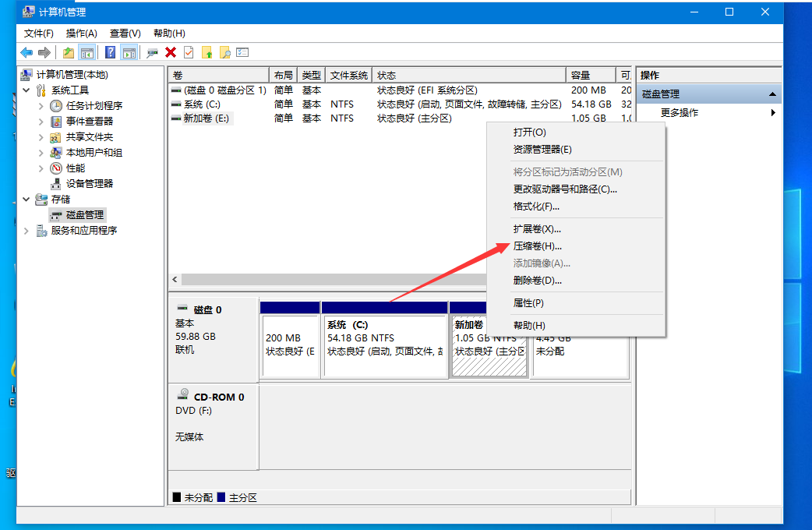Click the red X delete toolbar icon

click(x=172, y=51)
